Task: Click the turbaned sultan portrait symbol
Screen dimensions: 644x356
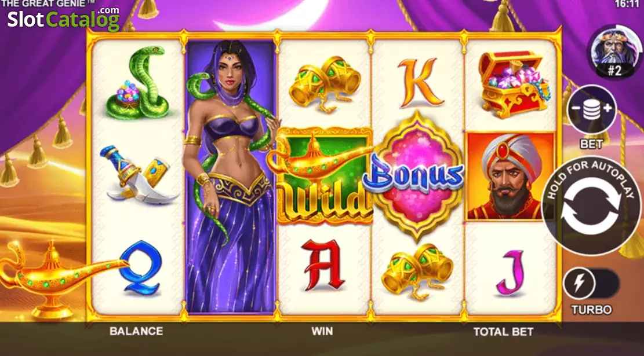Action: [x=511, y=177]
